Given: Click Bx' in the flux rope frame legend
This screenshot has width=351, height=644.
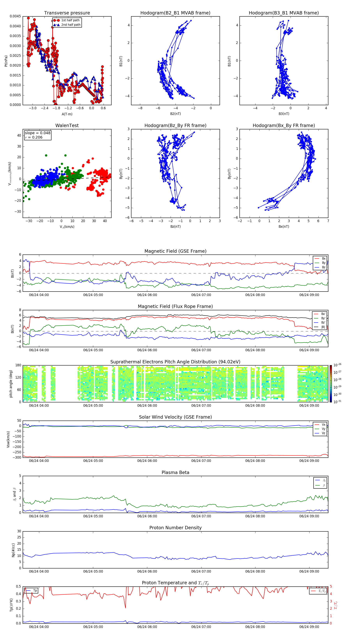Looking at the screenshot, I should 320,314.
